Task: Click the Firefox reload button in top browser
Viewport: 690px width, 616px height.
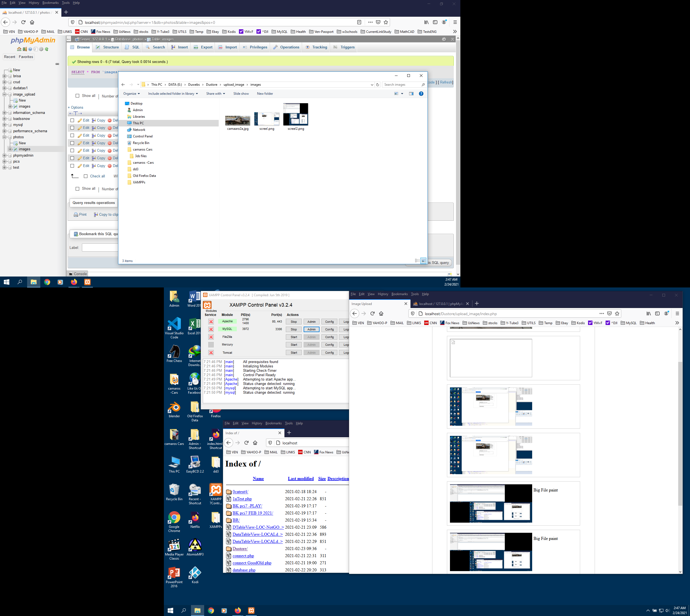Action: [23, 22]
